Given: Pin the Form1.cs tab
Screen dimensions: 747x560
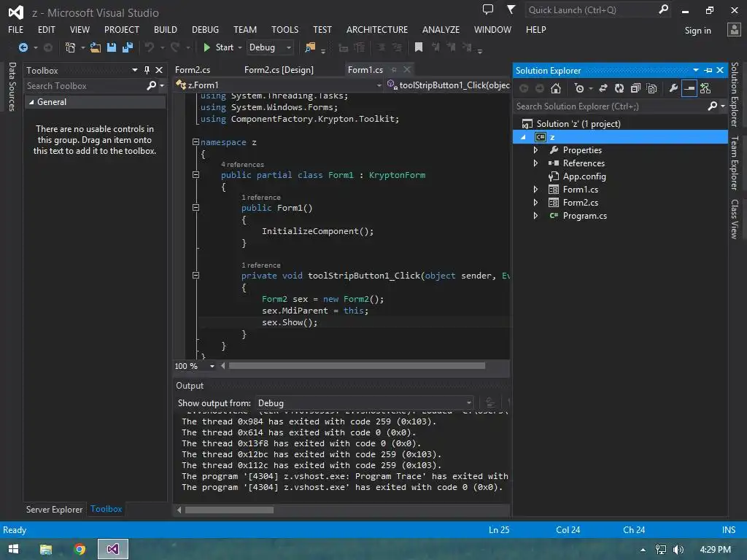Looking at the screenshot, I should click(x=394, y=70).
